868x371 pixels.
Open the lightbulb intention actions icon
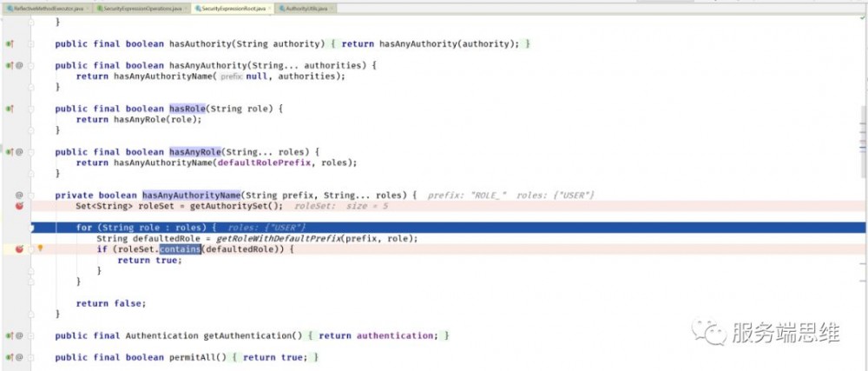[x=40, y=248]
